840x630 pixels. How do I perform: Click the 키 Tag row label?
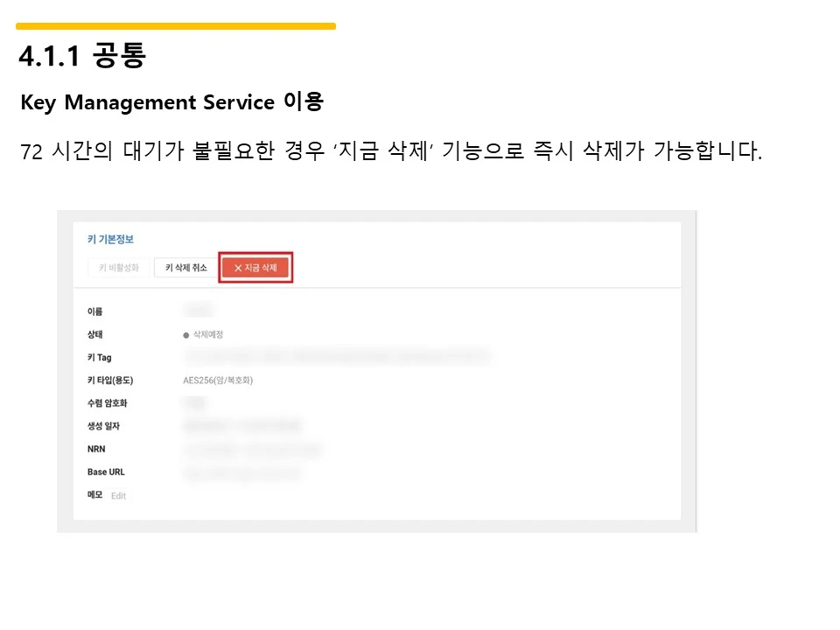click(98, 356)
